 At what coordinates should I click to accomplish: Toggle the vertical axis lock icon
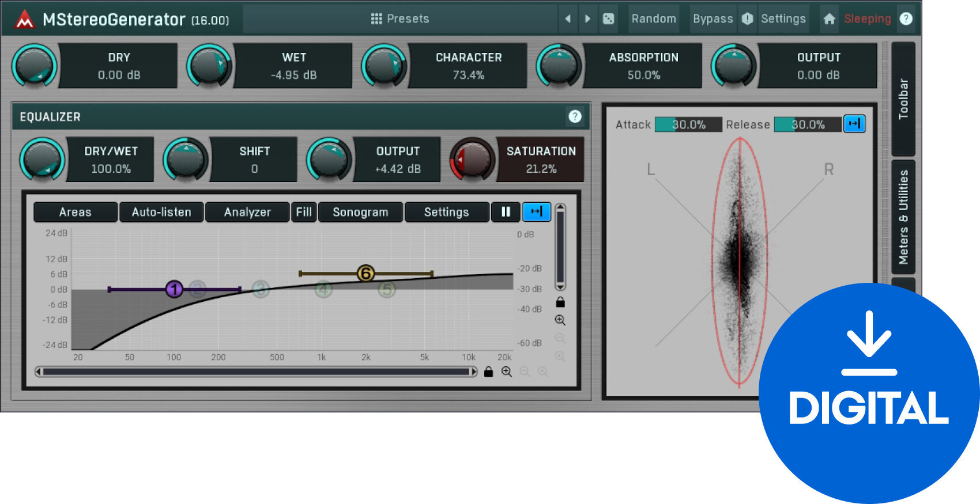pyautogui.click(x=560, y=302)
